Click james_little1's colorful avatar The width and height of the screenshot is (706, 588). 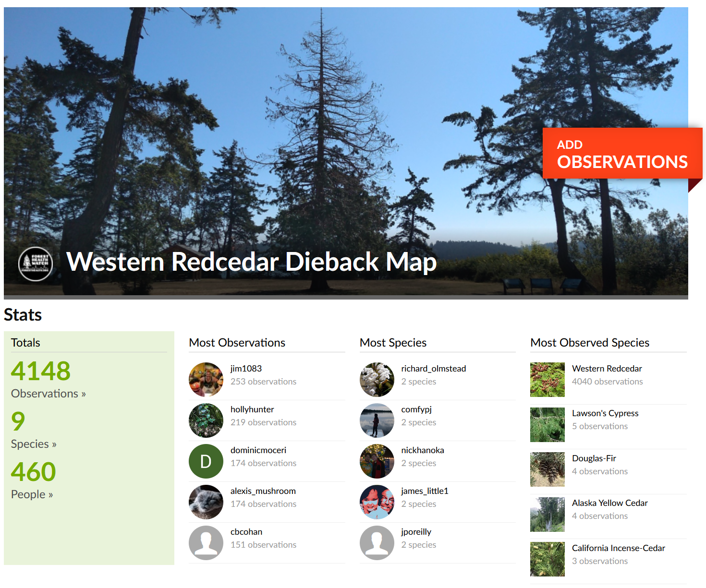pyautogui.click(x=377, y=502)
